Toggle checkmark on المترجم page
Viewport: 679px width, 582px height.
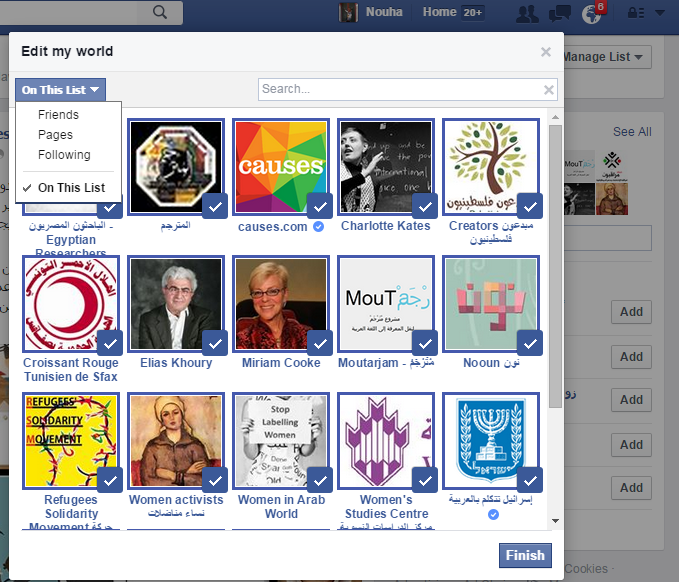(x=215, y=206)
